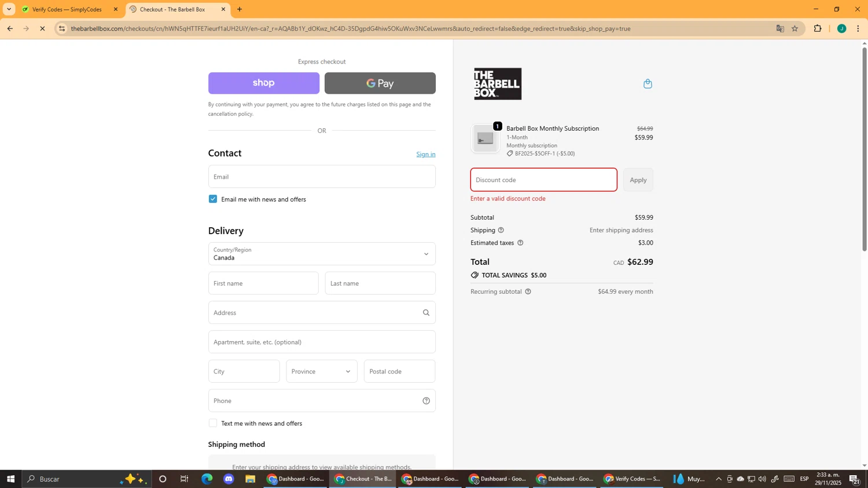View site information icon in address bar

(62, 28)
